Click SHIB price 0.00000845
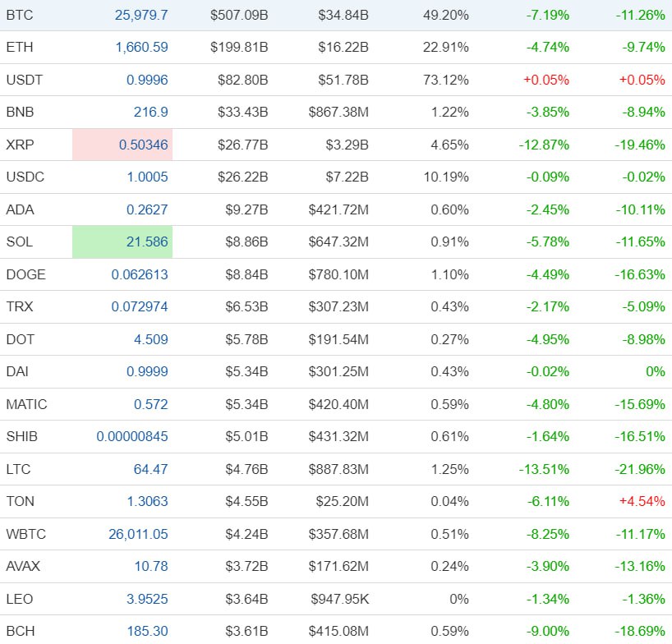Viewport: 672px width, 644px height. pyautogui.click(x=132, y=437)
